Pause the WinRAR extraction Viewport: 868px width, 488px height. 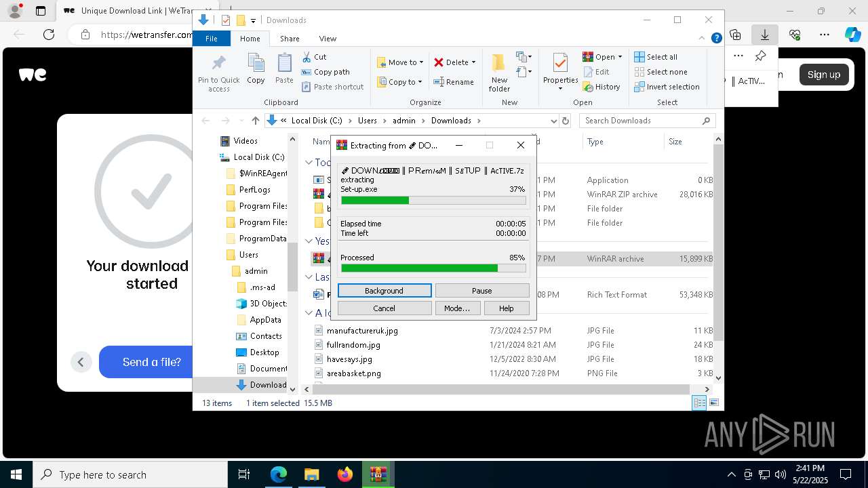pos(482,291)
